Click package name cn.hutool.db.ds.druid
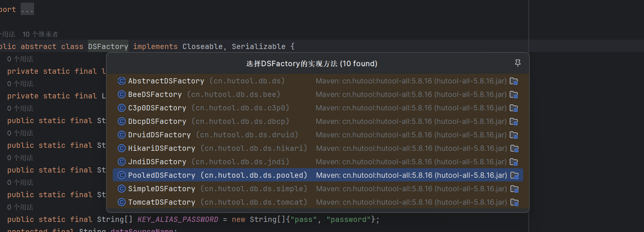Image resolution: width=644 pixels, height=232 pixels. [x=247, y=135]
